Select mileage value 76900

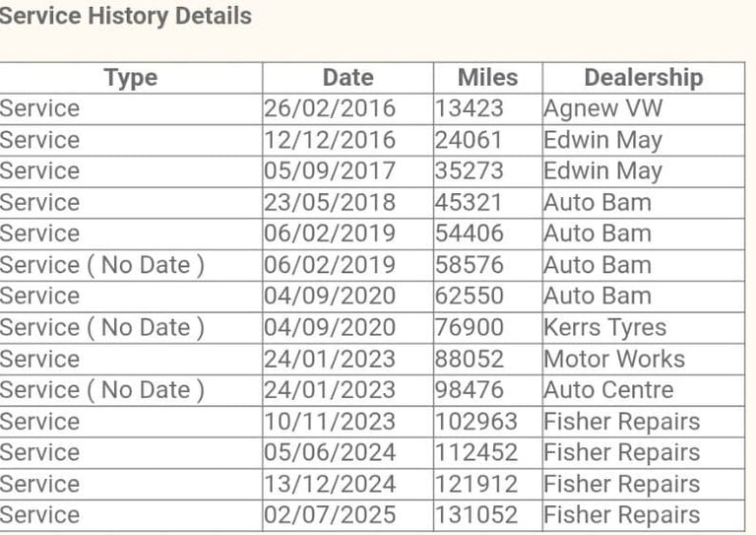pos(470,327)
